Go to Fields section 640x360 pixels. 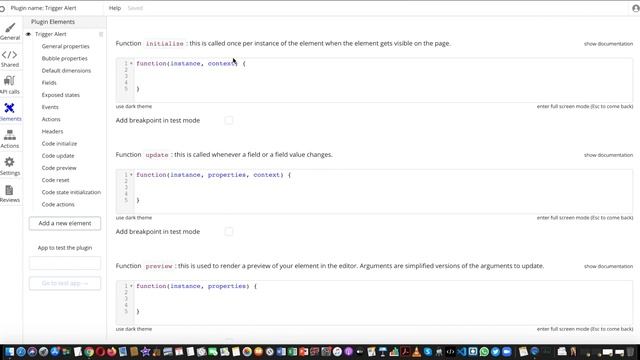(49, 83)
